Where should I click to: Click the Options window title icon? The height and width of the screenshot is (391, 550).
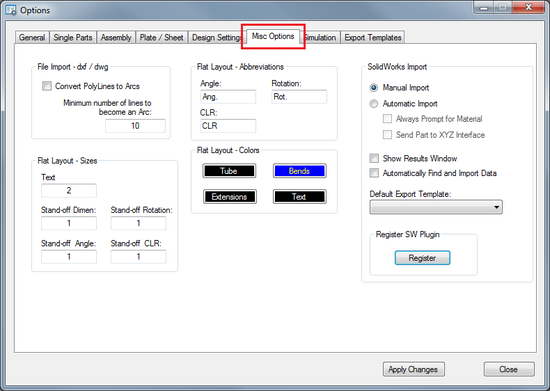click(x=11, y=10)
